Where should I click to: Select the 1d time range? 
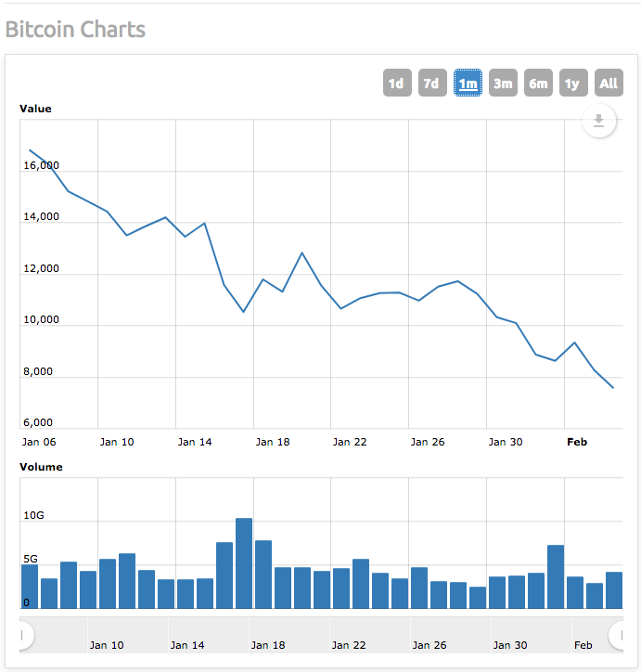397,83
